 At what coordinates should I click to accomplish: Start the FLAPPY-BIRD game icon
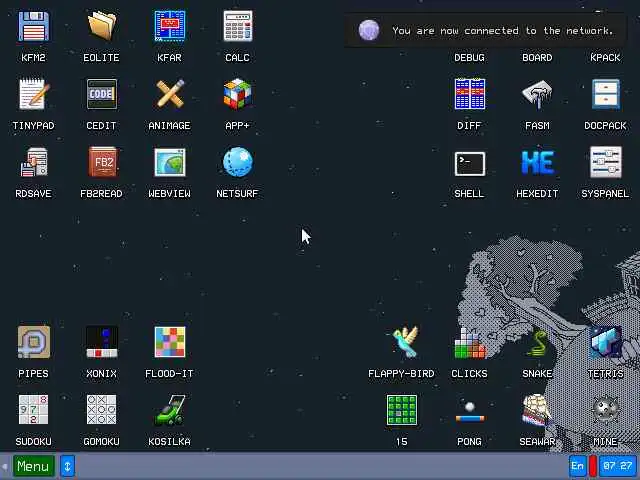(405, 342)
